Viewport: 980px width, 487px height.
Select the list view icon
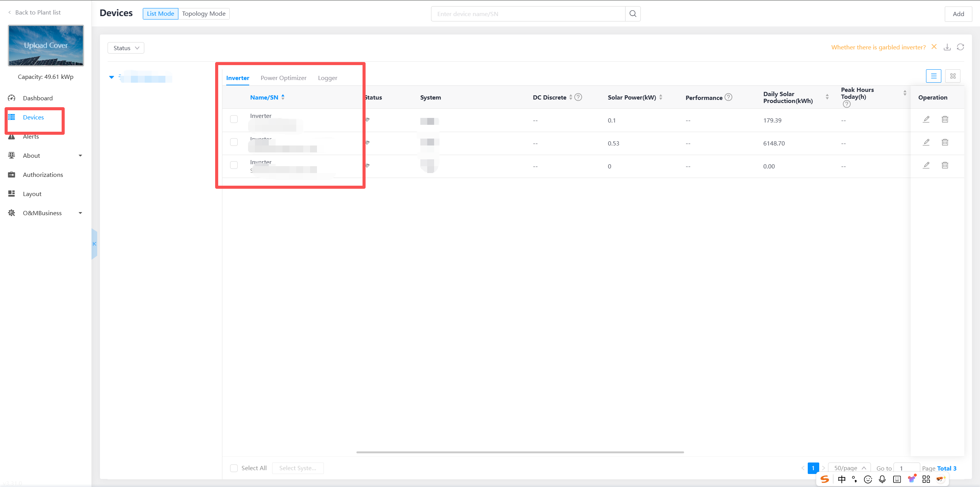933,76
